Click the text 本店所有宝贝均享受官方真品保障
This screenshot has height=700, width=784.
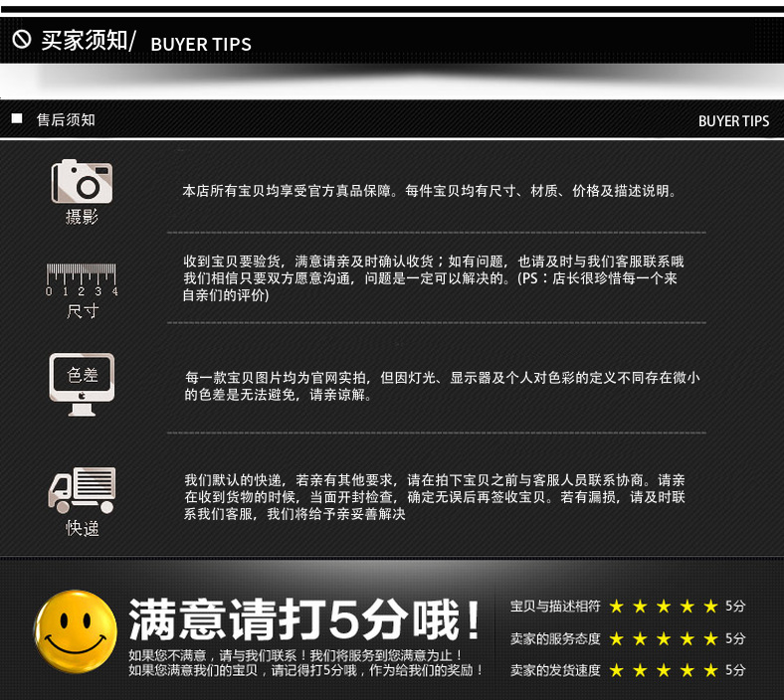pyautogui.click(x=287, y=191)
